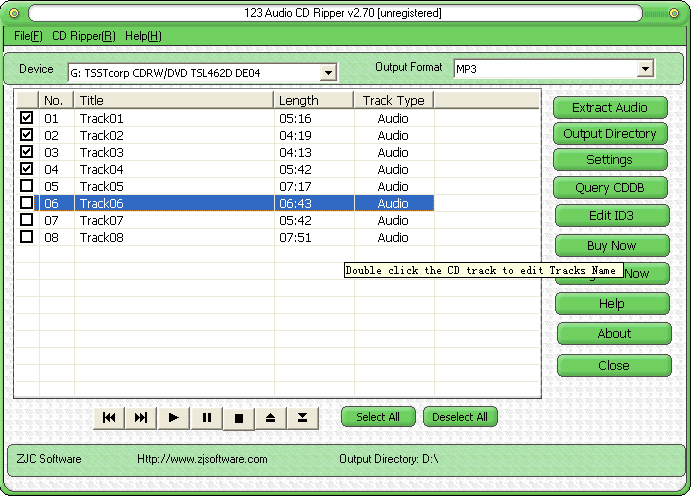Image resolution: width=695 pixels, height=499 pixels.
Task: Skip to next track button
Action: point(141,418)
